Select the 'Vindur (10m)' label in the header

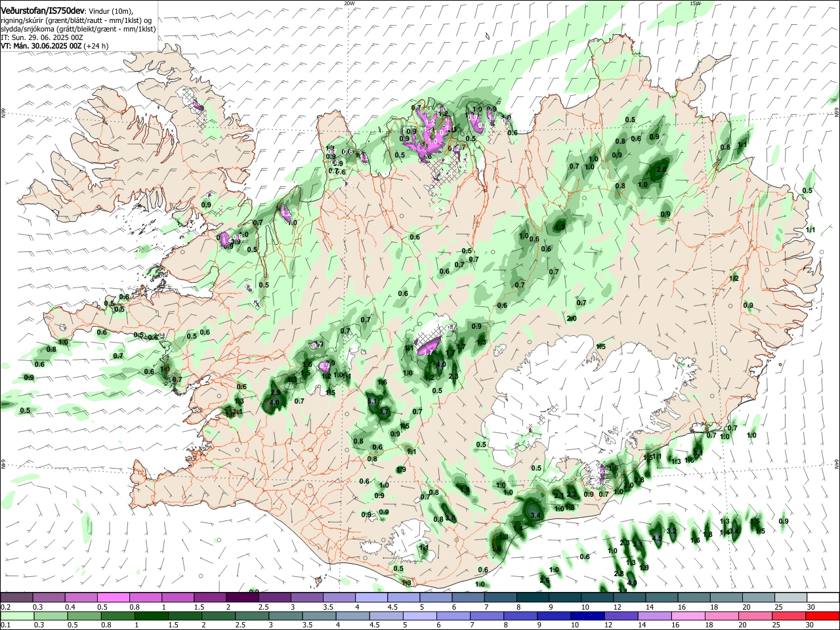pyautogui.click(x=110, y=11)
